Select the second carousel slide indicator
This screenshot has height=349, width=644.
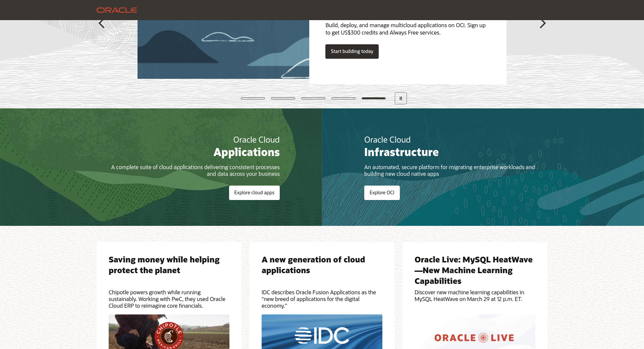[x=283, y=98]
